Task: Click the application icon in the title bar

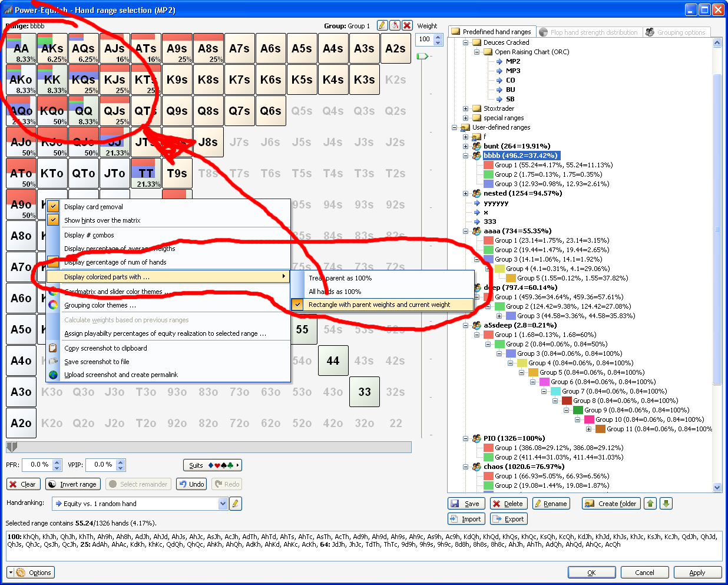Action: (8, 10)
